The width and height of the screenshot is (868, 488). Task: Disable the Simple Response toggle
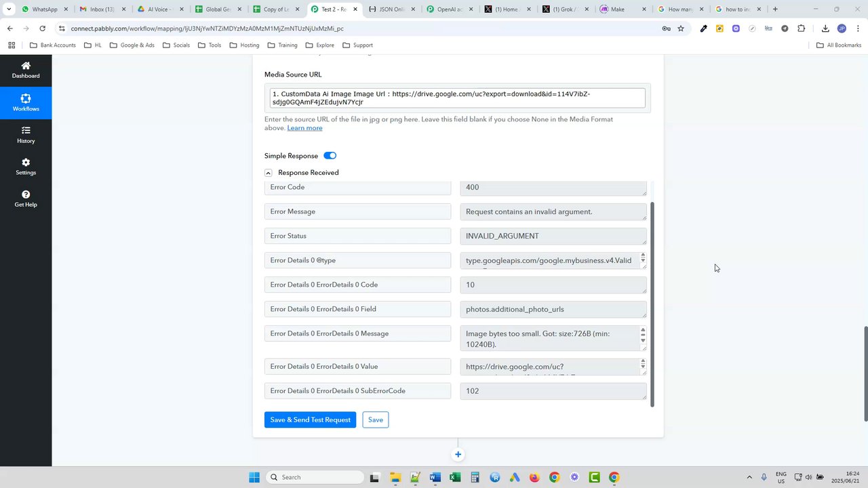pyautogui.click(x=330, y=156)
